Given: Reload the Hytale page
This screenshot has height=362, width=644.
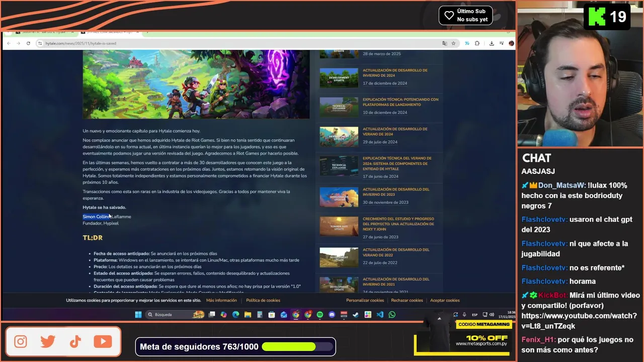Looking at the screenshot, I should (28, 43).
